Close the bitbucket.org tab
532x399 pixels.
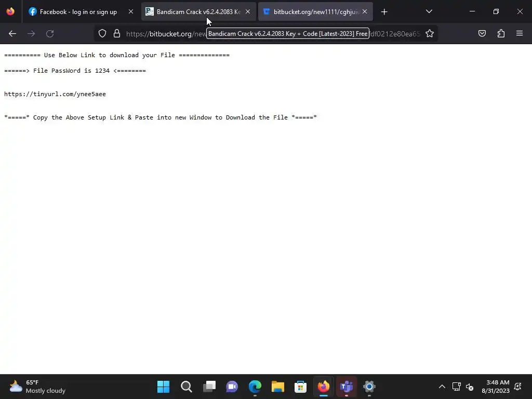[x=365, y=11]
